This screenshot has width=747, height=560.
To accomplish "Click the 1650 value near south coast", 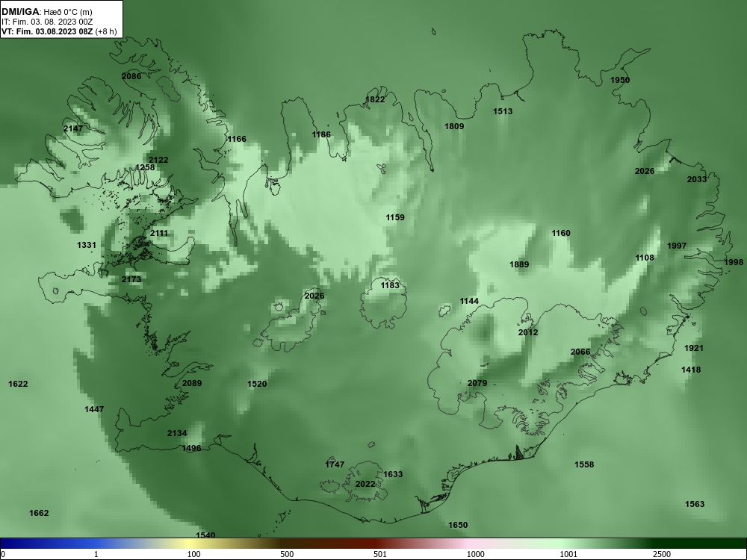I will (x=458, y=525).
